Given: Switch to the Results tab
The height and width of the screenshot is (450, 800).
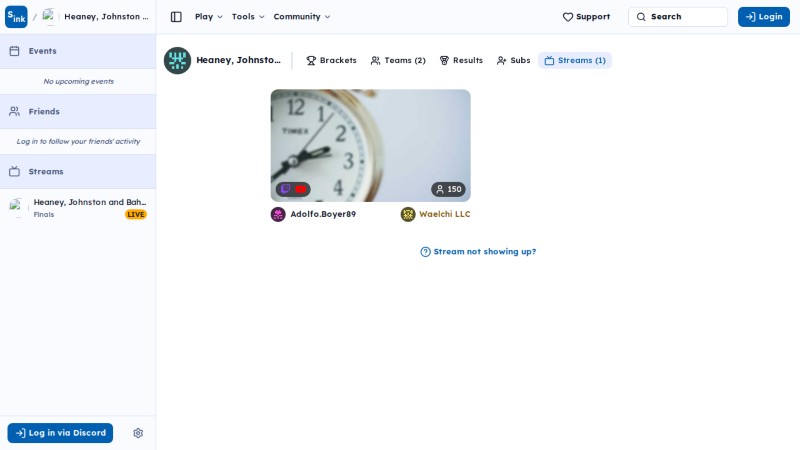Looking at the screenshot, I should click(461, 60).
